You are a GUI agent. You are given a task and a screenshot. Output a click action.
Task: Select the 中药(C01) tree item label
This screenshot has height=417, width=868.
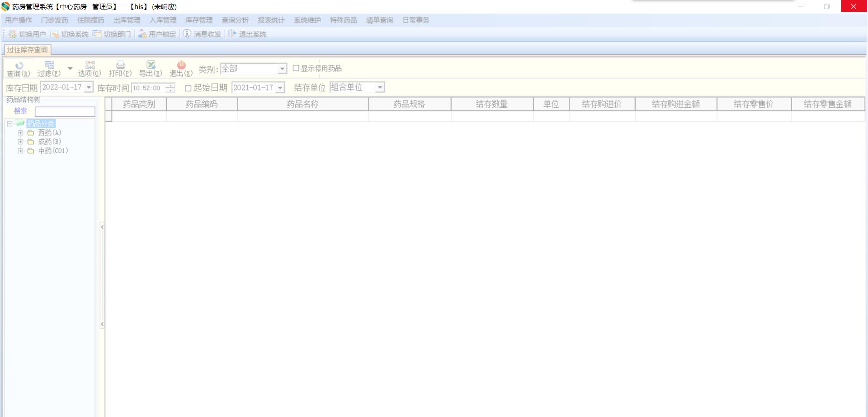pyautogui.click(x=53, y=151)
